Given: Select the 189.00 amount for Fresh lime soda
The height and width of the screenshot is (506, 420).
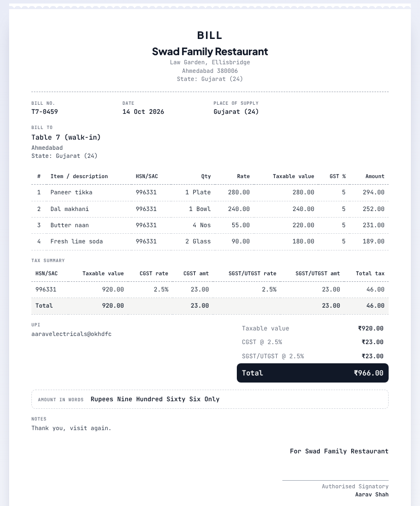Looking at the screenshot, I should [x=373, y=241].
